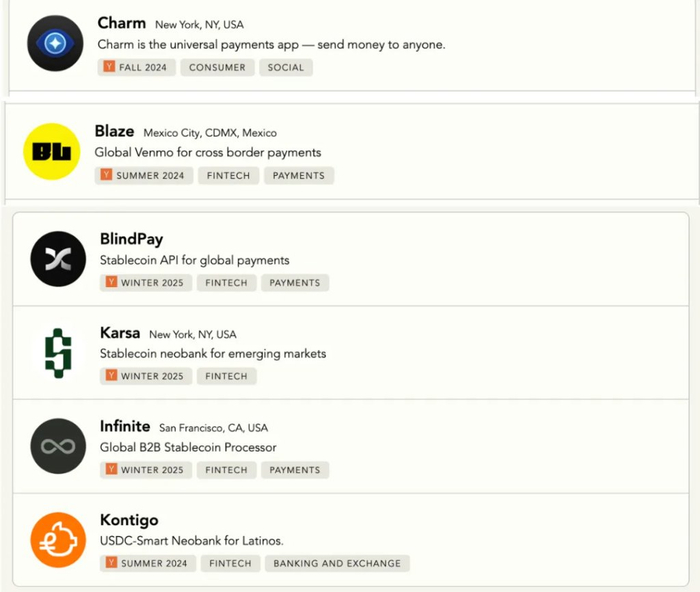Click Blaze's Summer 2024 batch tag
The height and width of the screenshot is (592, 700).
tap(141, 175)
